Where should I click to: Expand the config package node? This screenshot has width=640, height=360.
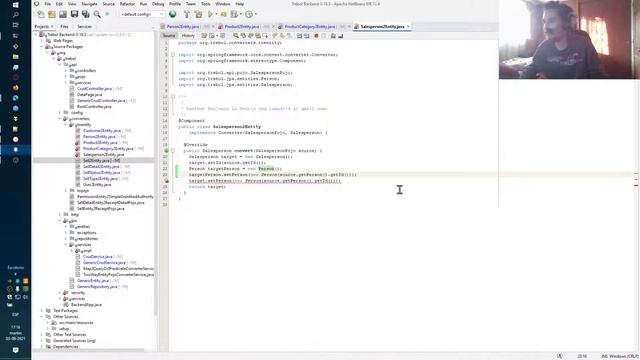pos(60,112)
